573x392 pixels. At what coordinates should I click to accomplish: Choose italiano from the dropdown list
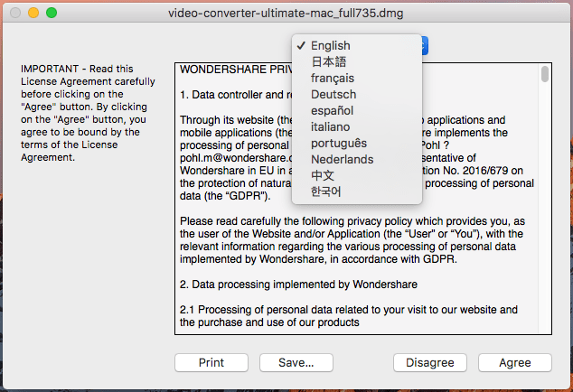357,126
